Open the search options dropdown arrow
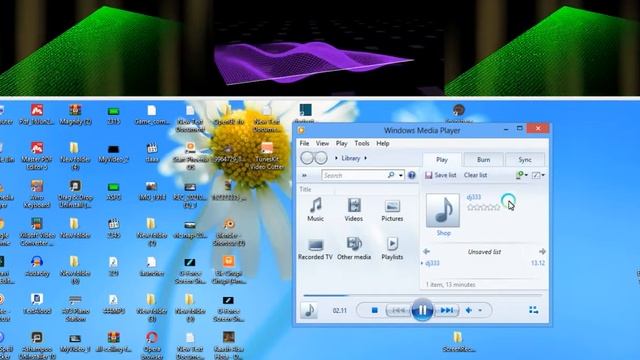The width and height of the screenshot is (640, 360). 401,176
